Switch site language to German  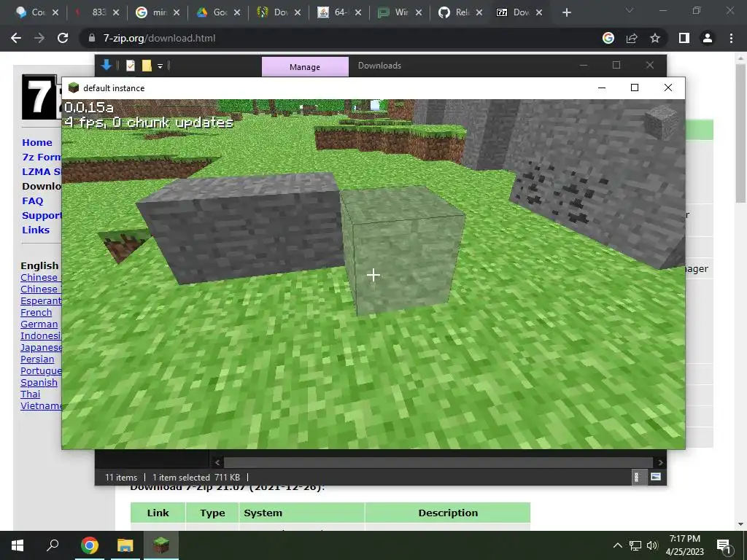pos(39,324)
